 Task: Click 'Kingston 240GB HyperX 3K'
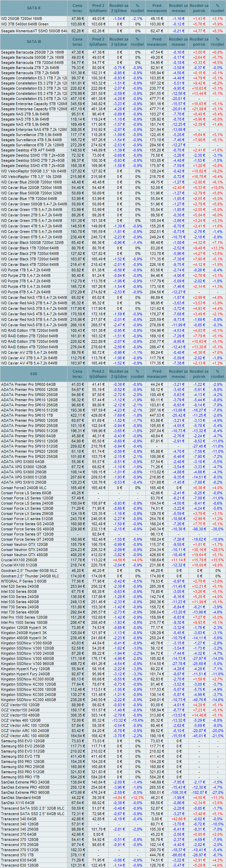[24, 633]
